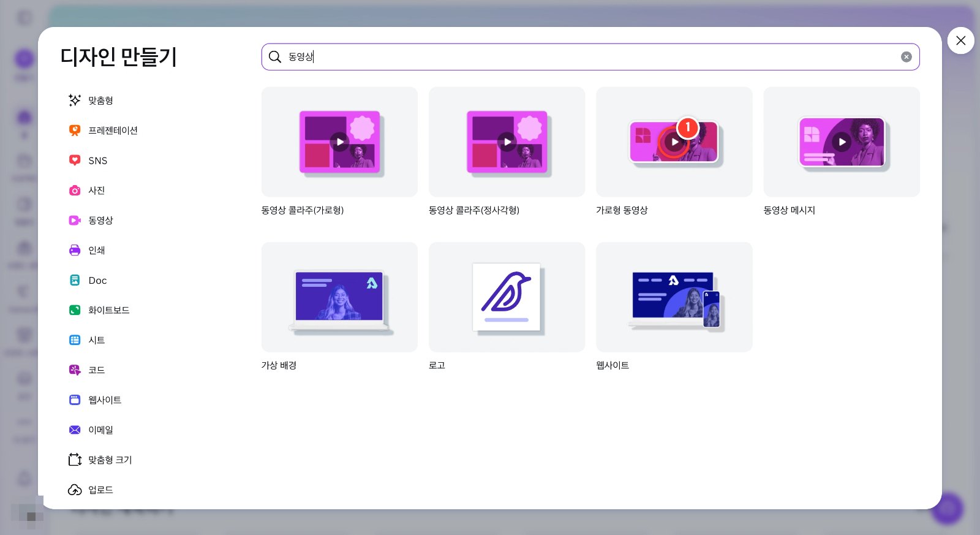Viewport: 980px width, 535px height.
Task: Open the 동영상 콜라주(정사각형) thumbnail
Action: pos(507,142)
